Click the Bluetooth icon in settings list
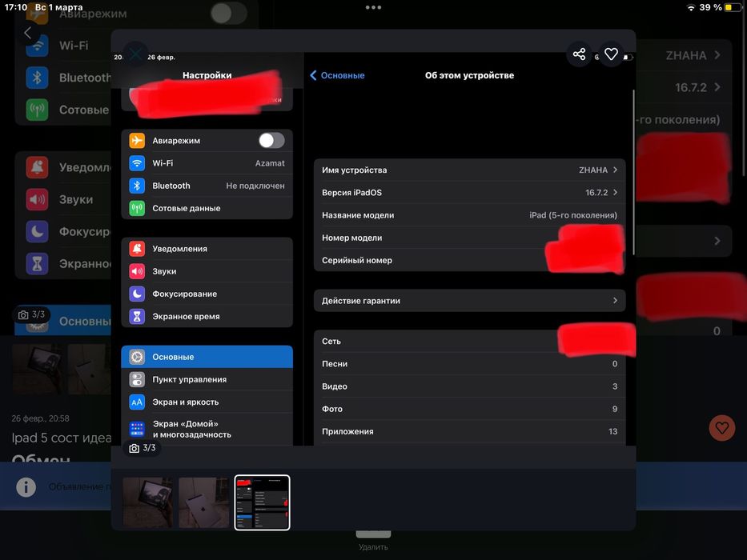Image resolution: width=747 pixels, height=560 pixels. pos(137,186)
